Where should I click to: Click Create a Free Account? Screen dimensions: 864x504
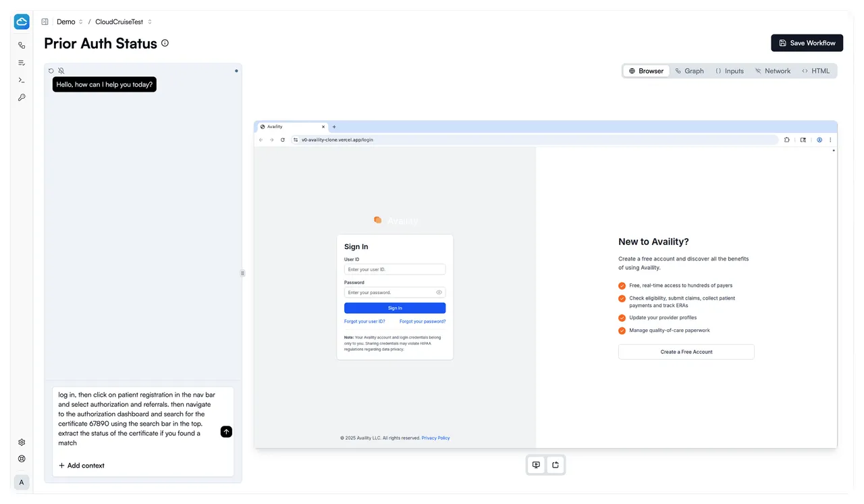tap(686, 352)
